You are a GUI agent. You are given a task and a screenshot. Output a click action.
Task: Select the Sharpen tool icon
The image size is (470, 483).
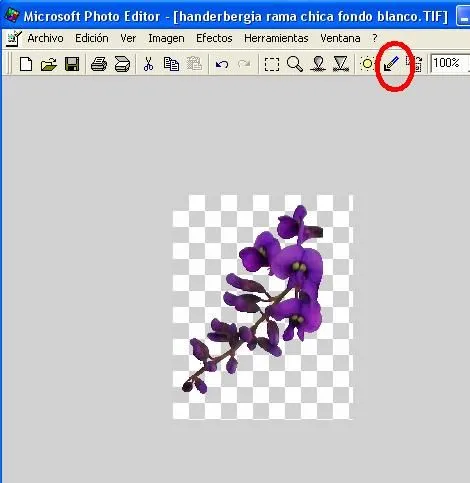pyautogui.click(x=341, y=64)
